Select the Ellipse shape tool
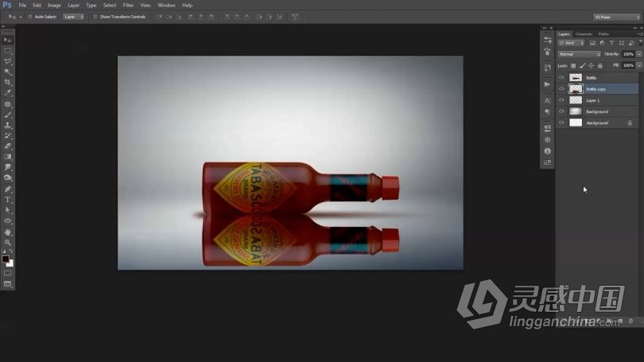644x362 pixels. (x=8, y=220)
